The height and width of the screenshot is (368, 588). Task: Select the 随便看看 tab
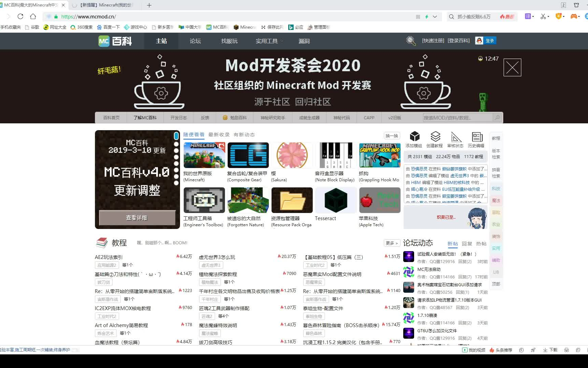(x=194, y=135)
